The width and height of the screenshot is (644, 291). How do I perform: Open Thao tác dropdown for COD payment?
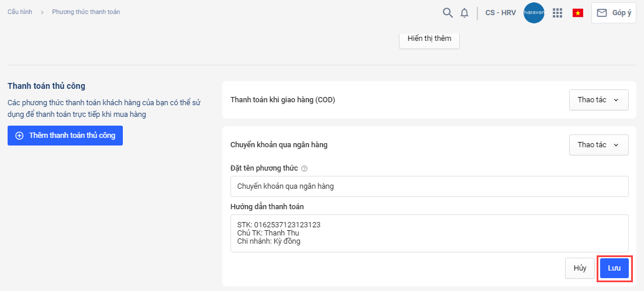tap(598, 100)
